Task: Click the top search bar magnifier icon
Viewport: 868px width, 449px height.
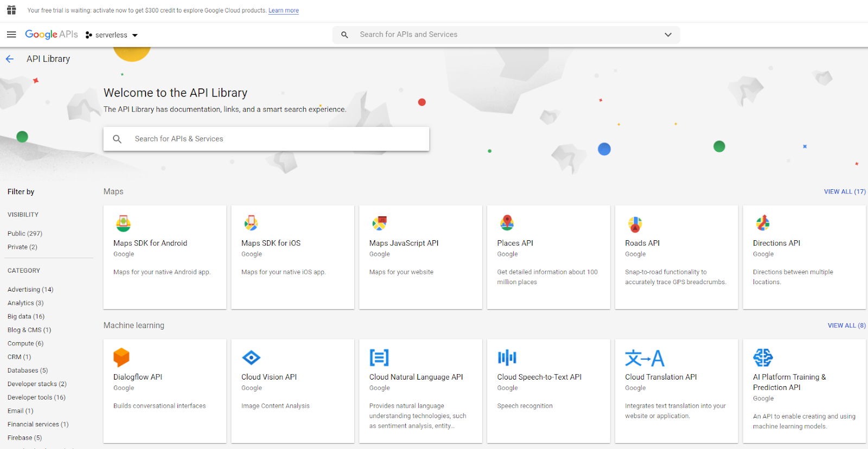Action: [x=344, y=35]
